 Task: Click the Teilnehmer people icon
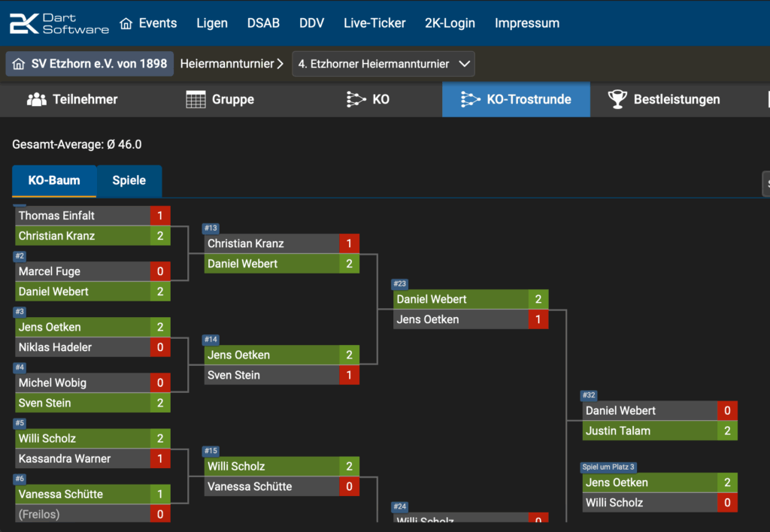37,99
